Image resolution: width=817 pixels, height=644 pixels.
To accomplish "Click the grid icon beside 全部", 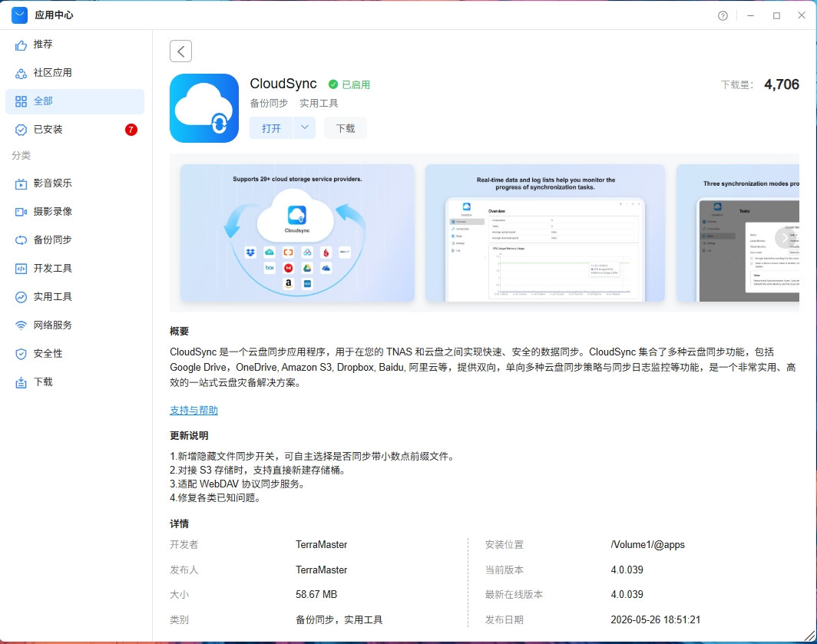I will [21, 101].
